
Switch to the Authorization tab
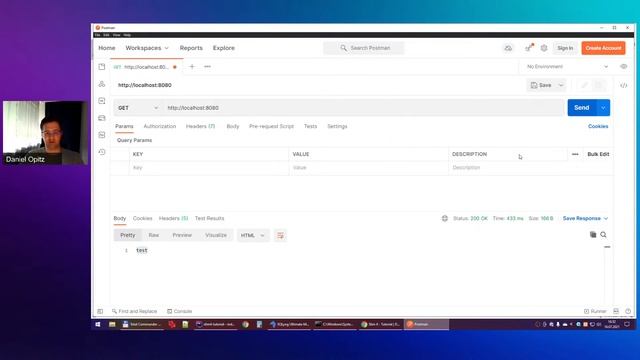(x=160, y=127)
